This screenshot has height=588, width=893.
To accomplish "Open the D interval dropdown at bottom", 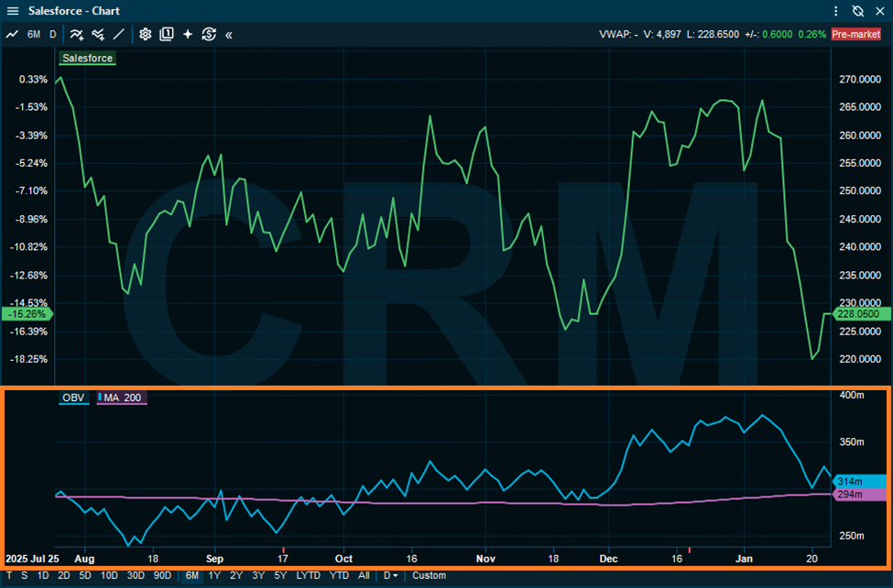I will (390, 575).
